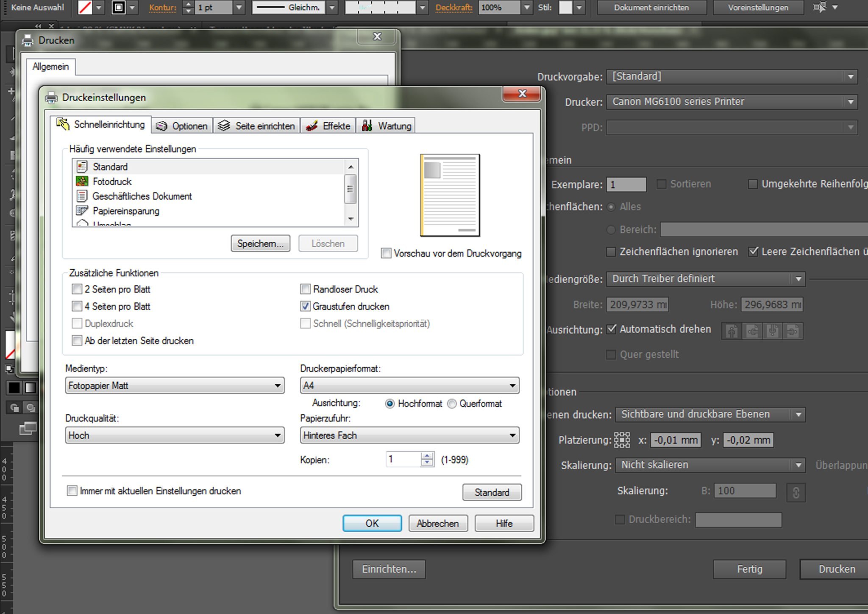This screenshot has width=868, height=614.
Task: Click the Illustrator fill swatch with red slash
Action: (85, 8)
